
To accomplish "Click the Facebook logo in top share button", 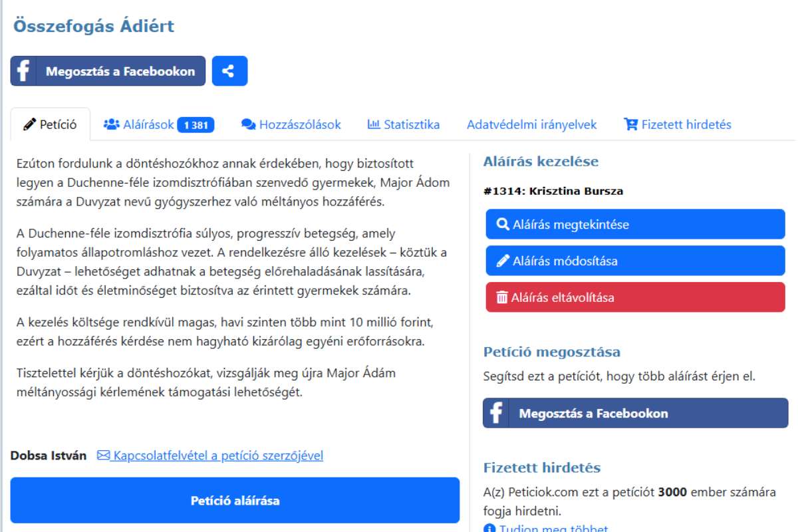I will (x=23, y=71).
